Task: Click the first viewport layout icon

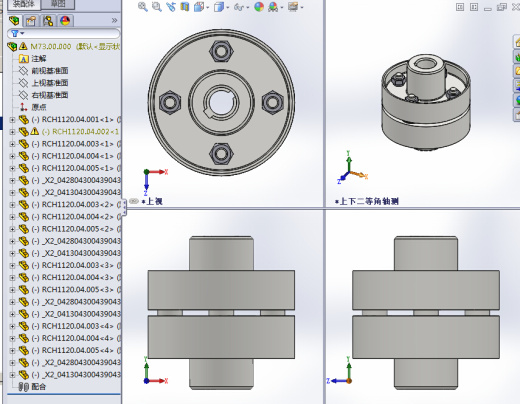Action: pos(460,7)
